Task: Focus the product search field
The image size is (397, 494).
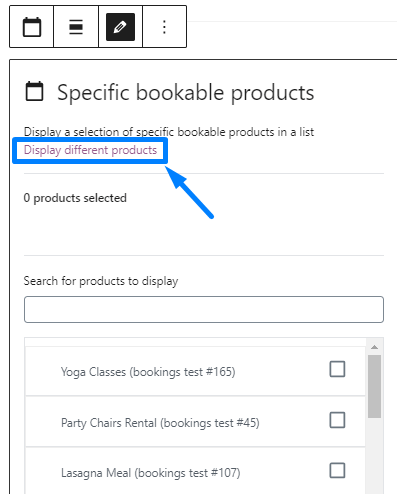Action: [x=204, y=309]
